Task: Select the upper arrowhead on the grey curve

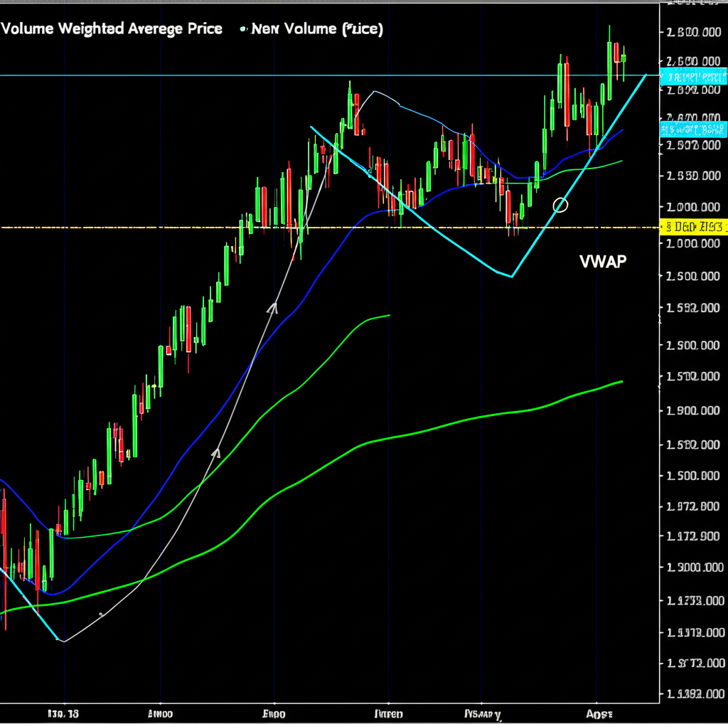Action: 272,307
